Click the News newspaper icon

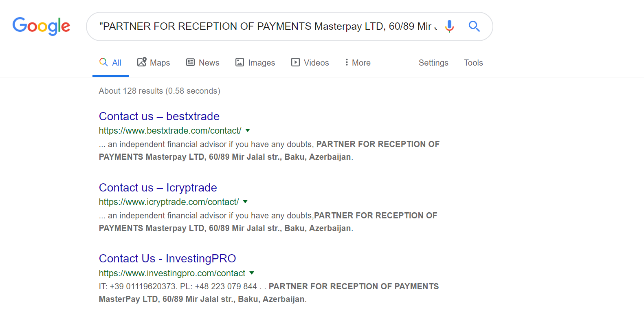point(190,62)
